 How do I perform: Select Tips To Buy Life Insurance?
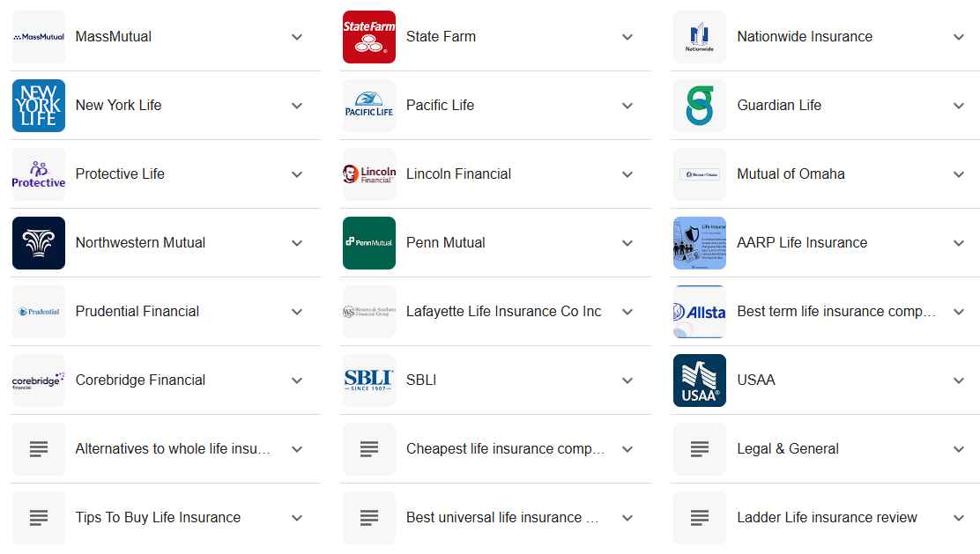click(x=158, y=518)
